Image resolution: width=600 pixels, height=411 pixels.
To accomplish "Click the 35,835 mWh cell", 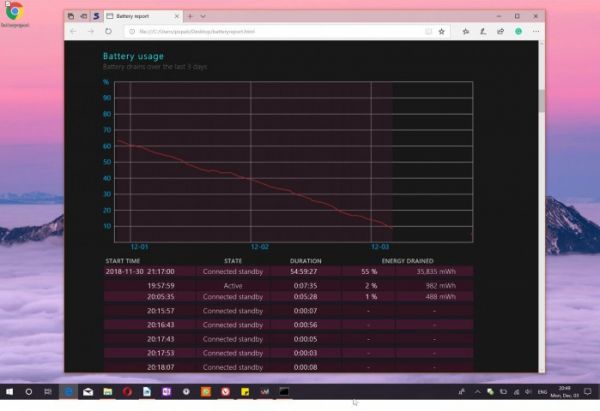I will [436, 272].
